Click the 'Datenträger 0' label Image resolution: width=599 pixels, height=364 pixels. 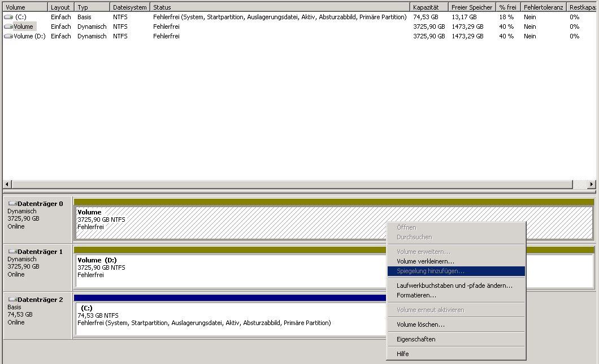tap(40, 204)
